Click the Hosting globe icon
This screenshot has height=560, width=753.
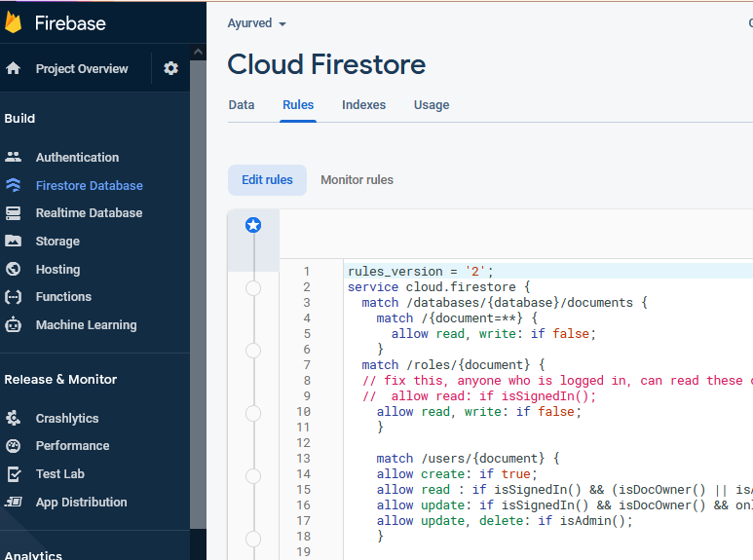coord(13,269)
